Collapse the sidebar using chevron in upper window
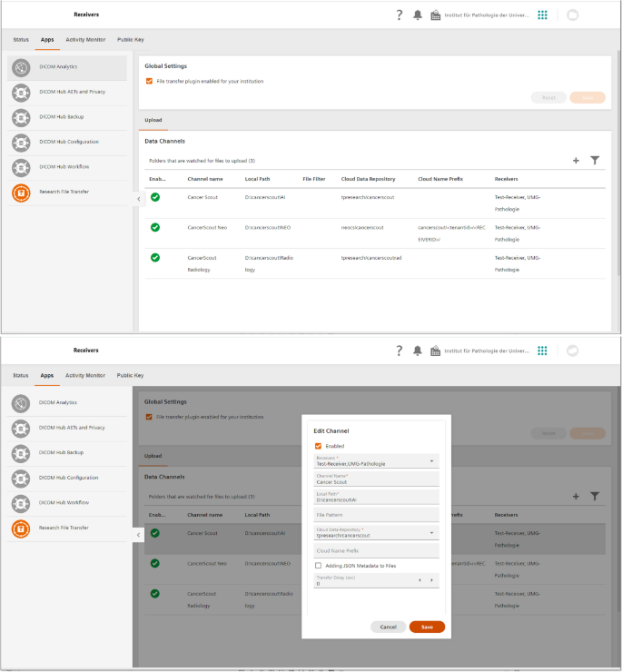This screenshot has height=672, width=622. [139, 198]
